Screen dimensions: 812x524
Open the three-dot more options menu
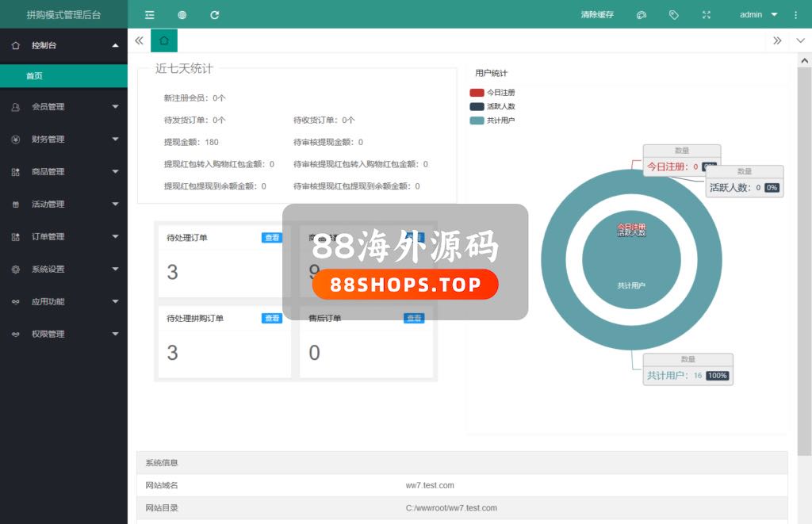click(x=796, y=15)
